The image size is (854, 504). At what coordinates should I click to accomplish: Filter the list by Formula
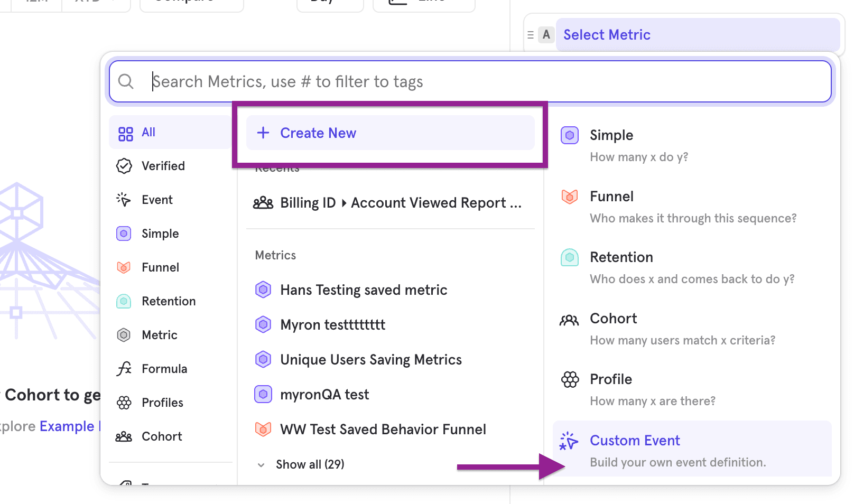pos(164,369)
